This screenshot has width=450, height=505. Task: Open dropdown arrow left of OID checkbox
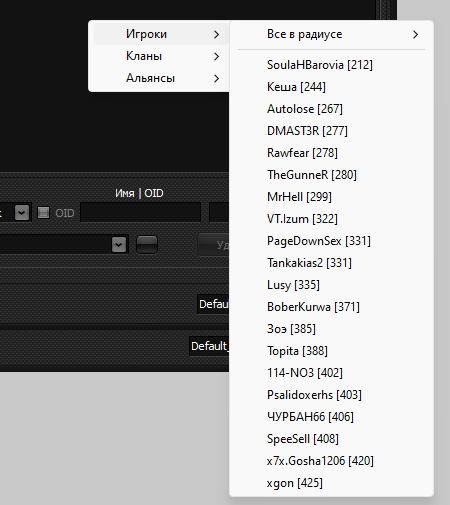pos(22,212)
